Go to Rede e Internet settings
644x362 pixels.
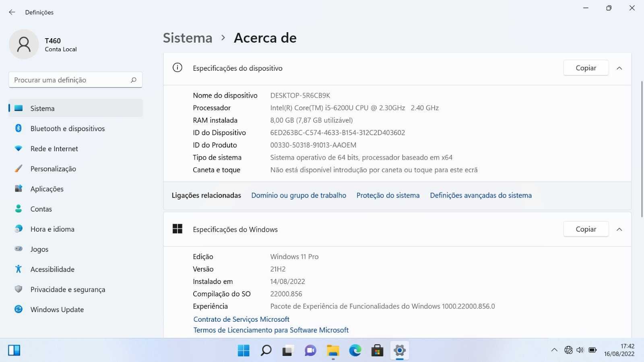tap(76, 148)
